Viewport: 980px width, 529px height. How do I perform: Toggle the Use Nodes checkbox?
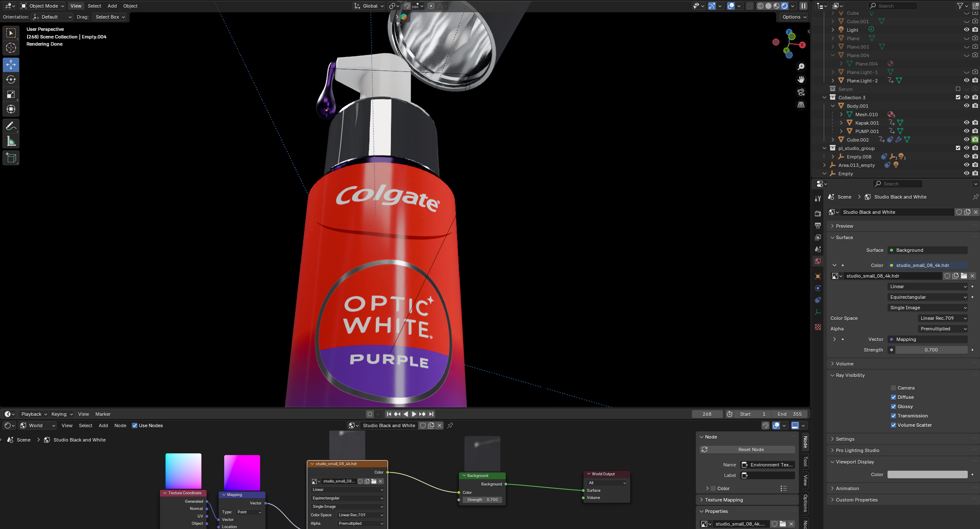[x=135, y=425]
